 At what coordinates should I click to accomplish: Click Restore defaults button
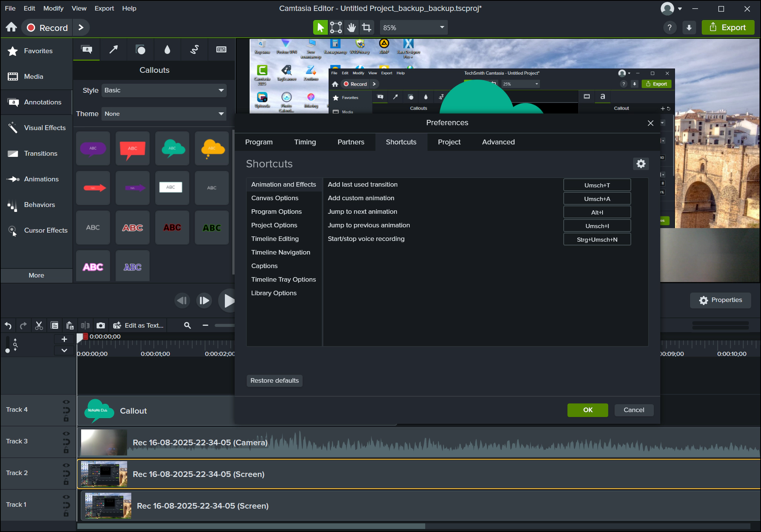(x=274, y=381)
